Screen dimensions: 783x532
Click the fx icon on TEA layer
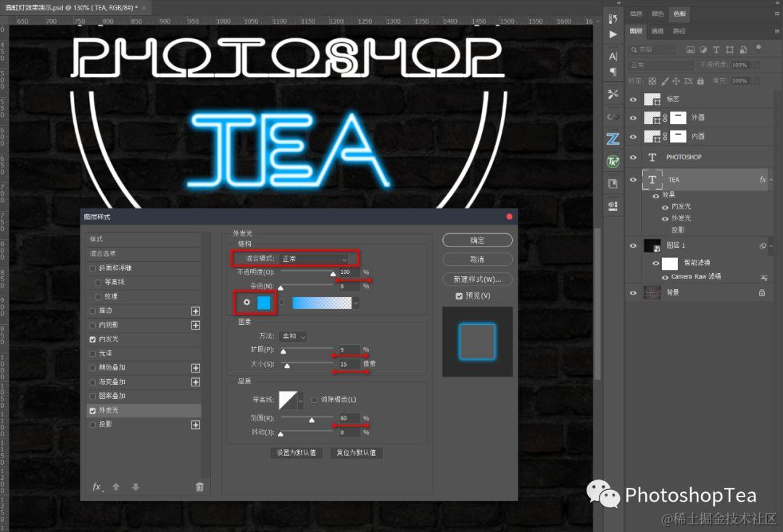pyautogui.click(x=763, y=180)
